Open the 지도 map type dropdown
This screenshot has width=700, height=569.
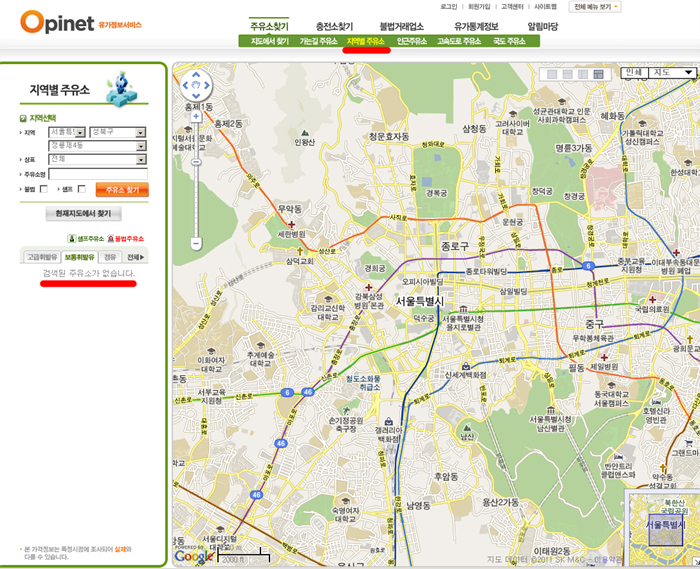(x=672, y=72)
